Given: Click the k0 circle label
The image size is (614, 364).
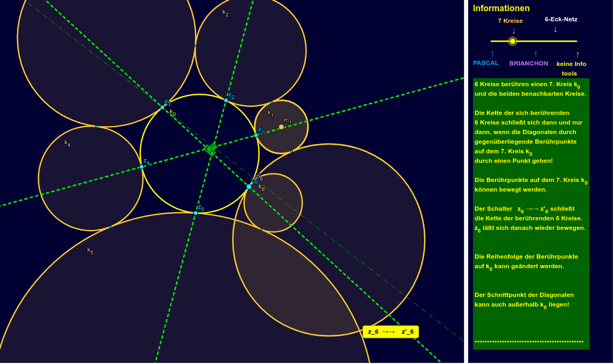Looking at the screenshot, I should [173, 112].
